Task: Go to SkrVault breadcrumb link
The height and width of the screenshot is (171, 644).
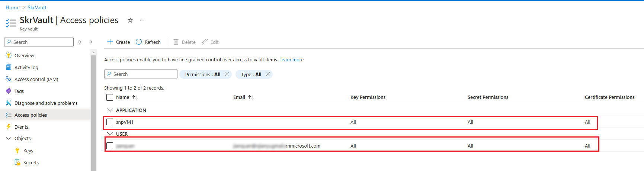Action: click(x=37, y=7)
